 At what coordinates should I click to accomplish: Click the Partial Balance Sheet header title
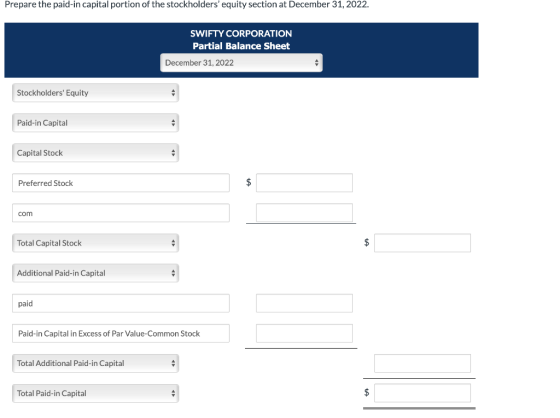[x=241, y=46]
